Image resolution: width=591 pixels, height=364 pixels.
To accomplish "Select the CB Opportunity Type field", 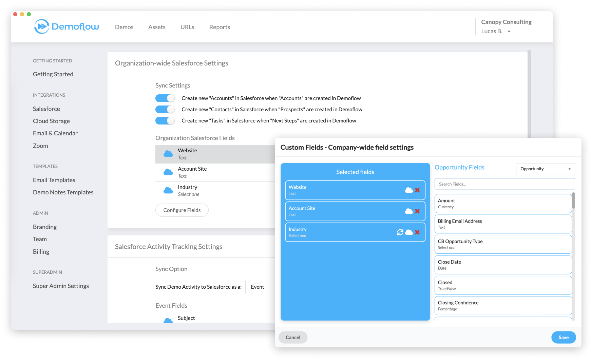I will (x=503, y=244).
